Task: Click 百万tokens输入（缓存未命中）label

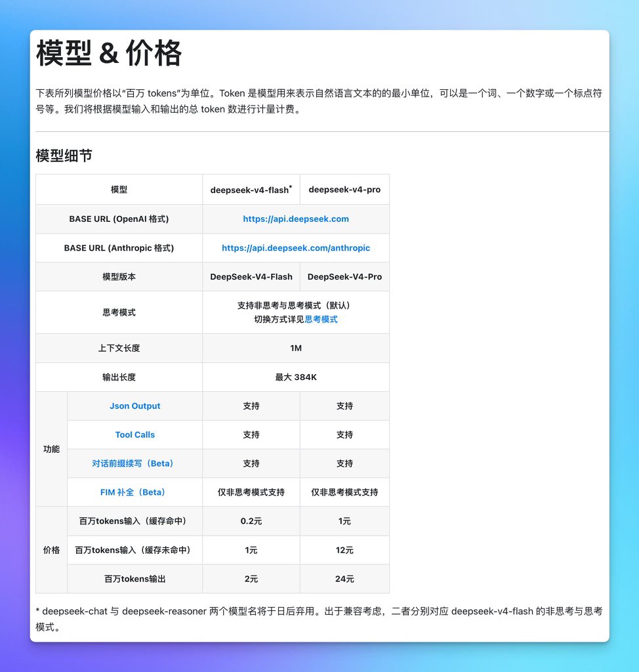Action: coord(134,550)
